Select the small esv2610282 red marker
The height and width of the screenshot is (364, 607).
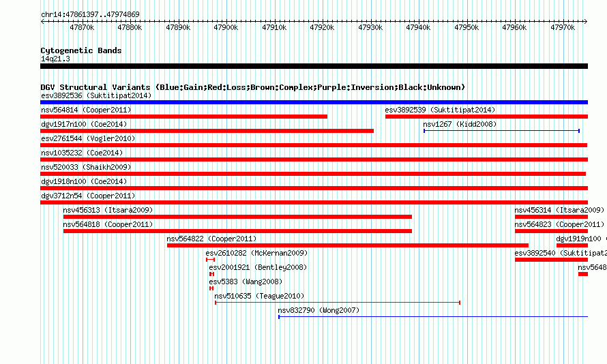[210, 260]
